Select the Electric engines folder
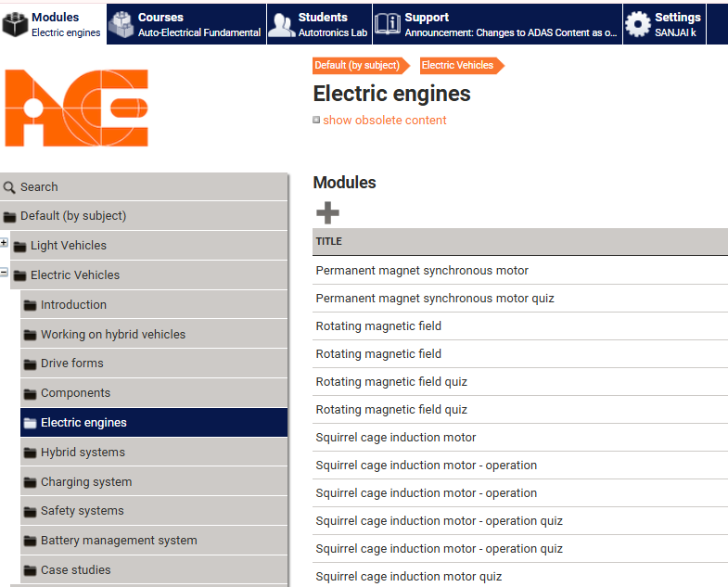This screenshot has width=728, height=587. 154,423
